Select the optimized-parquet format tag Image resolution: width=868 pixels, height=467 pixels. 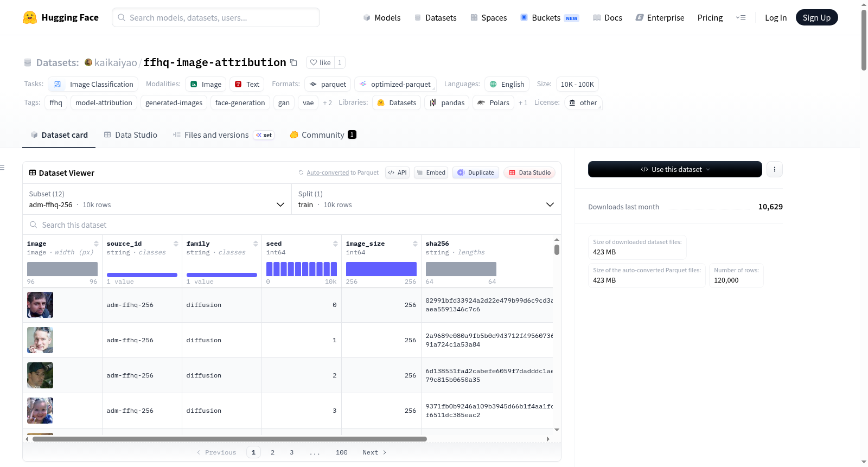395,84
